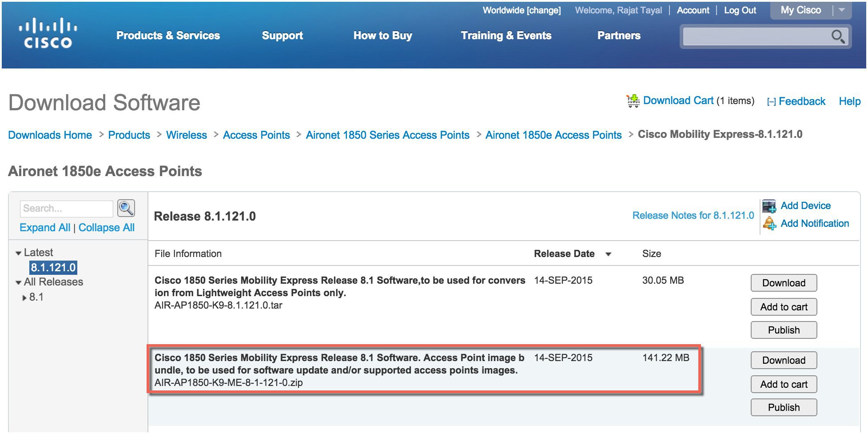Click the Feedback bracket icon
This screenshot has height=434, width=868.
coord(771,102)
